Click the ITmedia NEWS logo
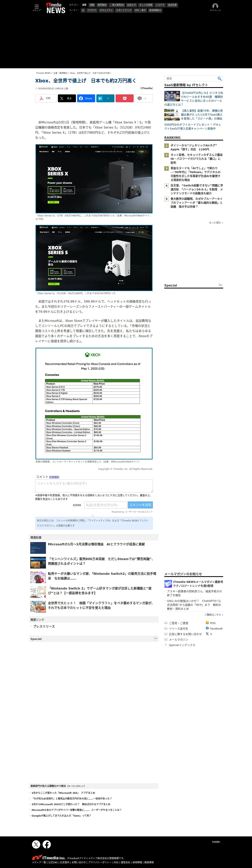Viewport: 252px width, 868px height. point(56,8)
